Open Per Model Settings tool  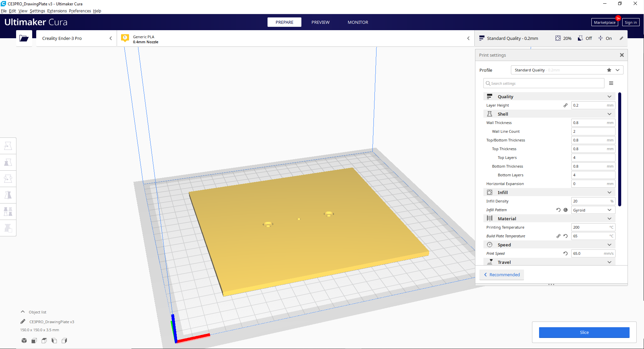(8, 212)
